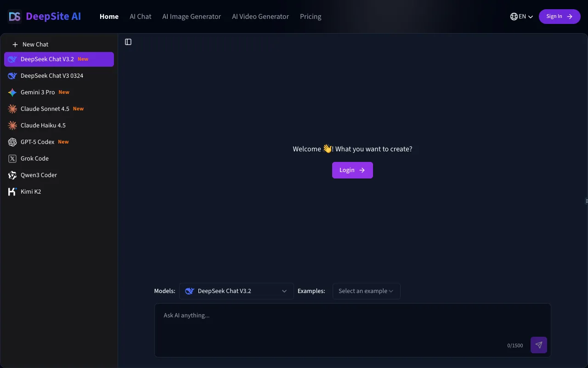Select the Grok Code X icon

(12, 158)
